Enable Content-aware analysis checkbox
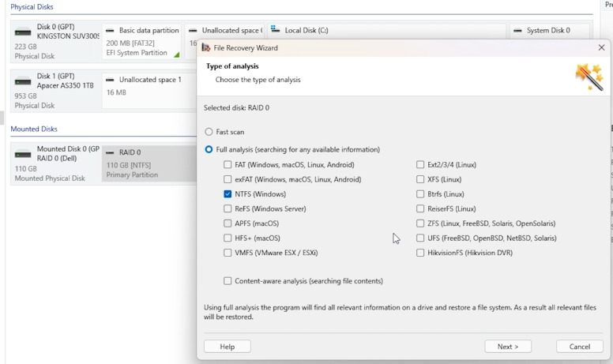The height and width of the screenshot is (364, 613). [x=228, y=281]
